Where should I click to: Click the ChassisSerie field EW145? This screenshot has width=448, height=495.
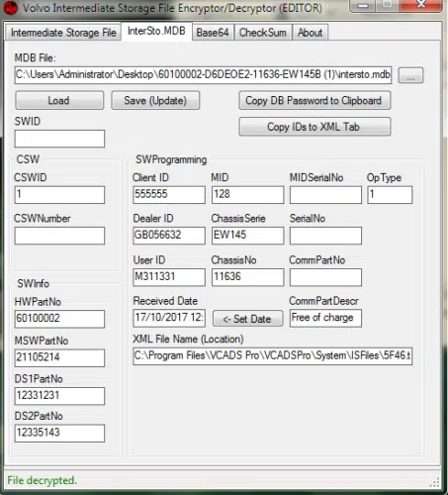tap(247, 236)
